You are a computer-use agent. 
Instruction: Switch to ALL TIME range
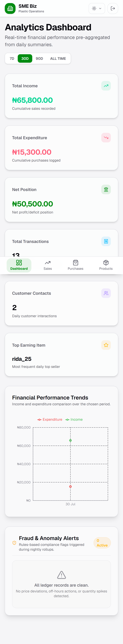point(58,59)
